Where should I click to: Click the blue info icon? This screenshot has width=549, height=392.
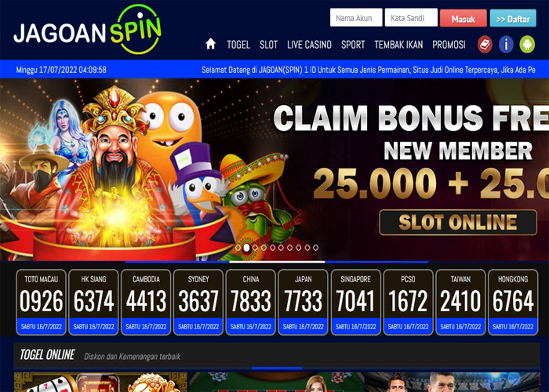tap(506, 45)
